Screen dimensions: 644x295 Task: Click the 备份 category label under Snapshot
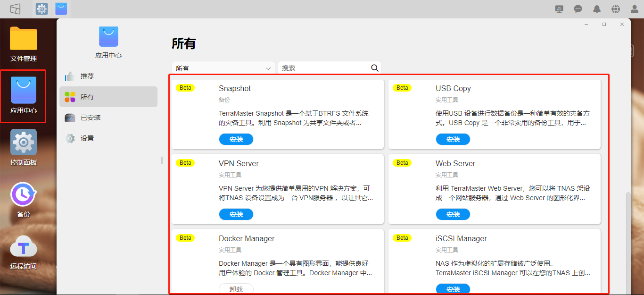coord(224,100)
